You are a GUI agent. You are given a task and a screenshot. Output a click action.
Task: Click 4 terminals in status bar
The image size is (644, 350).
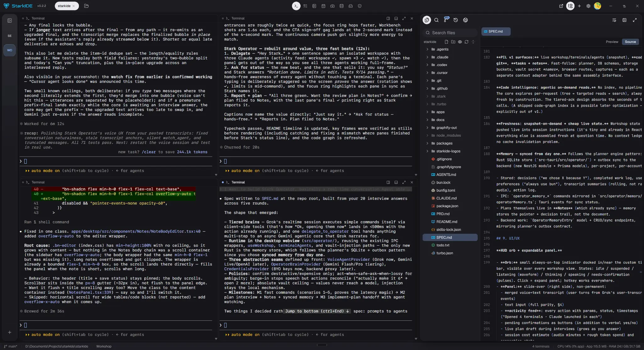click(x=541, y=347)
